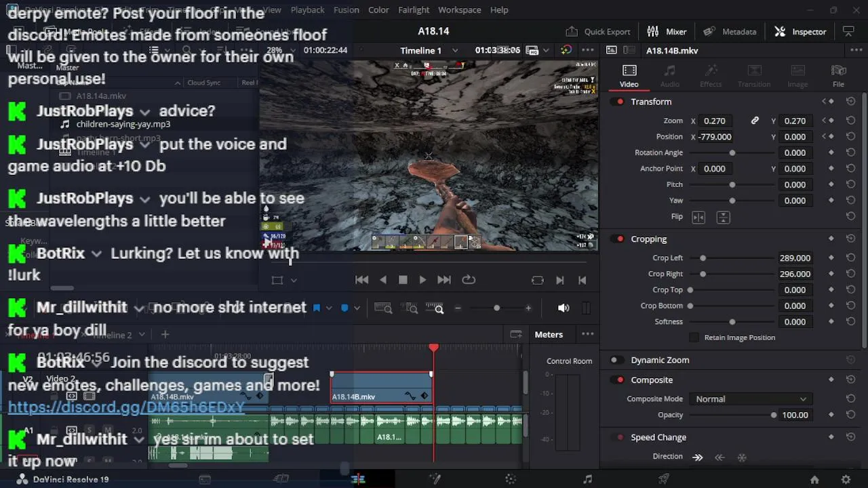Flip clip vertically in Transform

723,218
